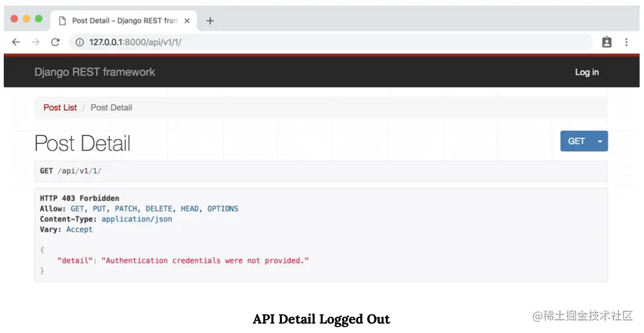Click the Django REST framework brand link
The width and height of the screenshot is (644, 333).
(x=95, y=72)
